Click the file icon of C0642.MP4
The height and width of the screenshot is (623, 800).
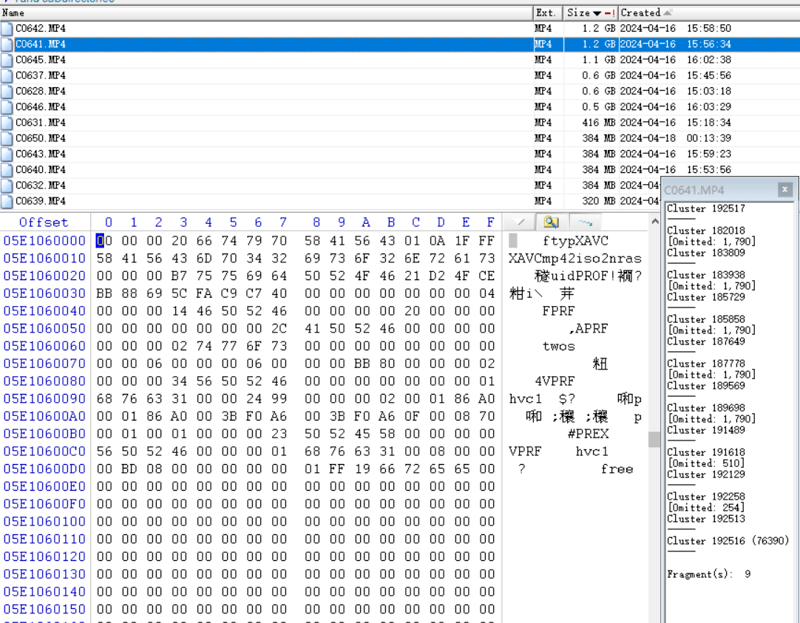[x=7, y=29]
